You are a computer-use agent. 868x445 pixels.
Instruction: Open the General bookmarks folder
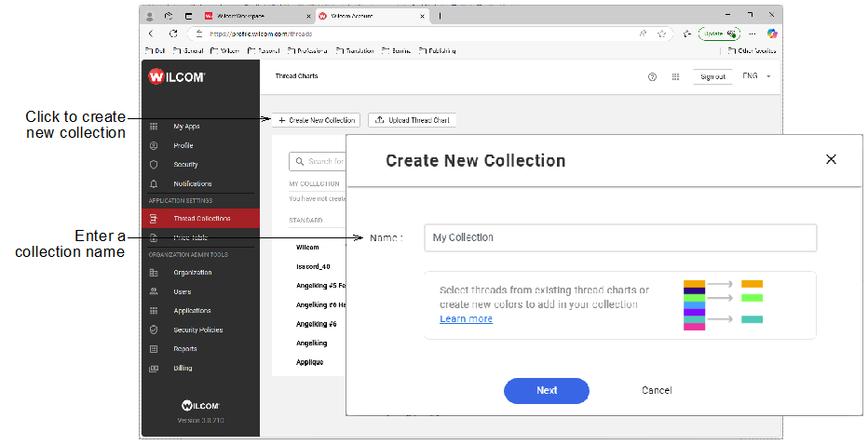[x=188, y=50]
